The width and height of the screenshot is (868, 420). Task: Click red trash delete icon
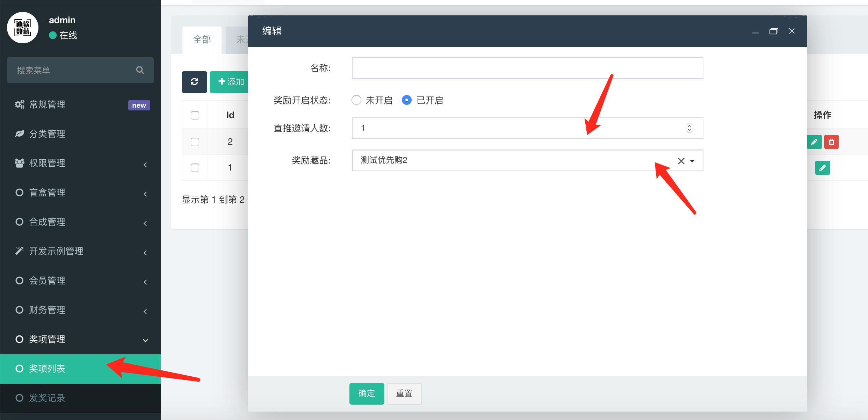pos(831,142)
